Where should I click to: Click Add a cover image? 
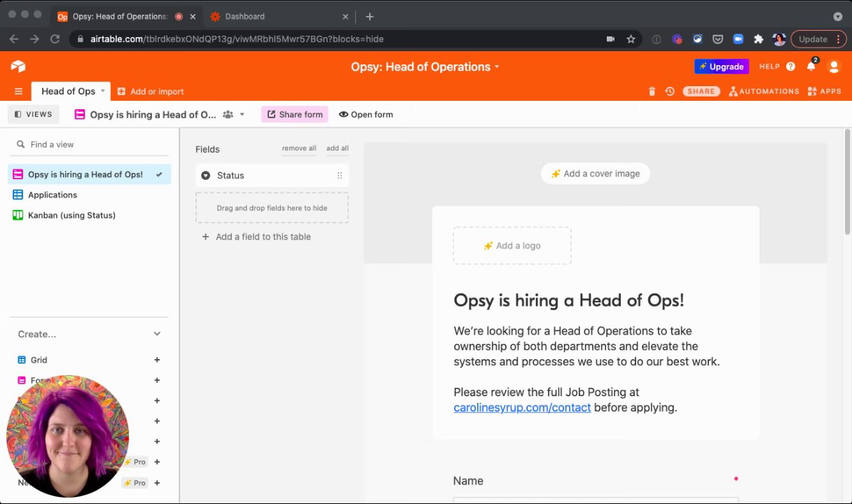click(595, 174)
